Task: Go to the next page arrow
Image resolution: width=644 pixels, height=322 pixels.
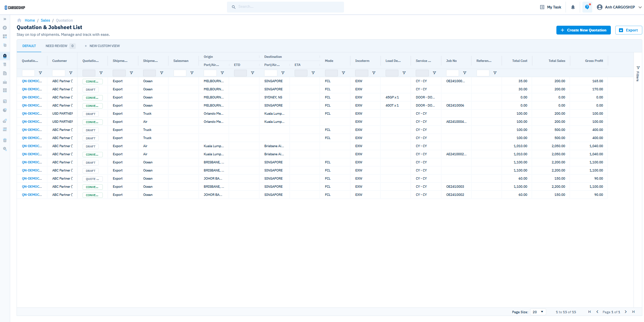Action: (626, 312)
